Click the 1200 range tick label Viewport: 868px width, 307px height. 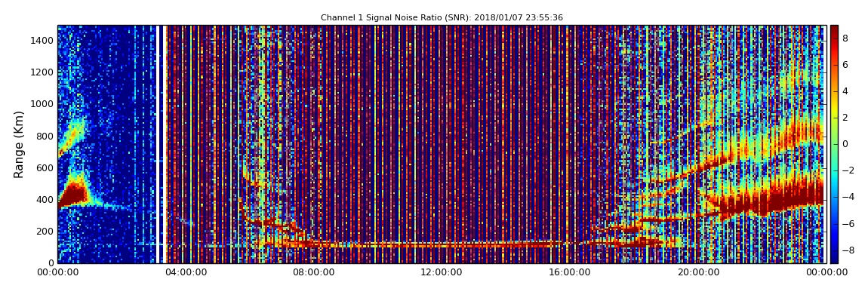tap(43, 72)
